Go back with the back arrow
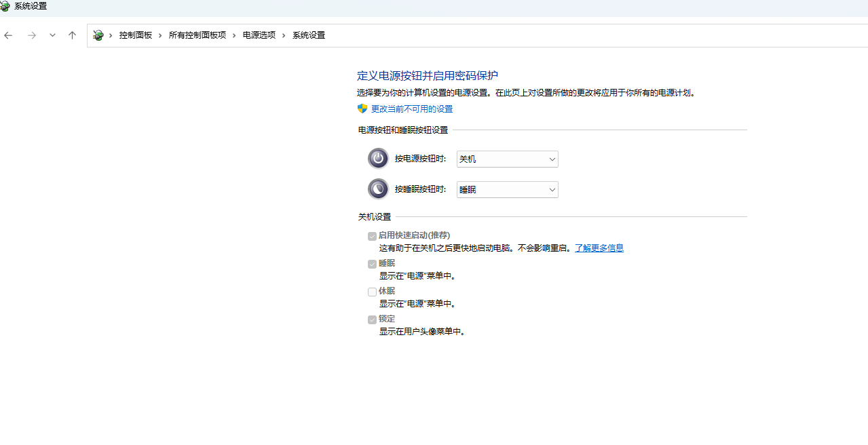The height and width of the screenshot is (445, 868). 9,35
